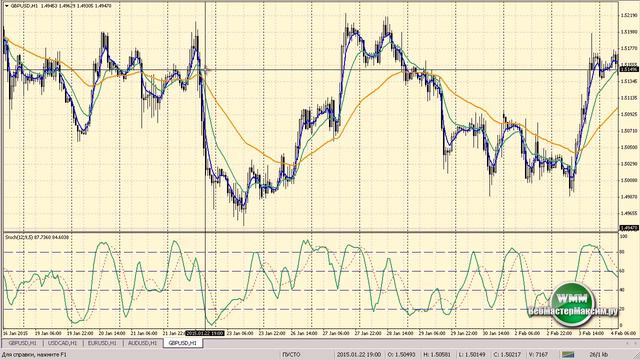Click the 1.50500 price scale label
The image size is (640, 360).
point(629,147)
